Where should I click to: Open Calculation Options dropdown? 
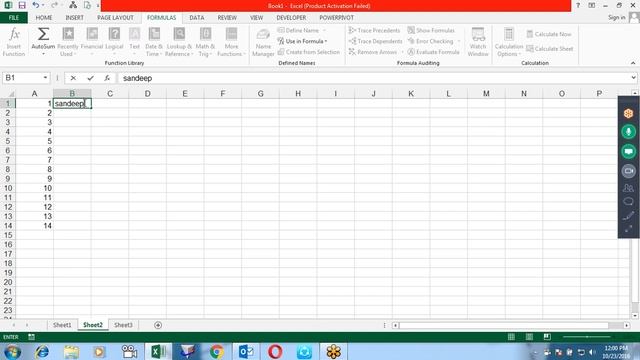point(509,42)
